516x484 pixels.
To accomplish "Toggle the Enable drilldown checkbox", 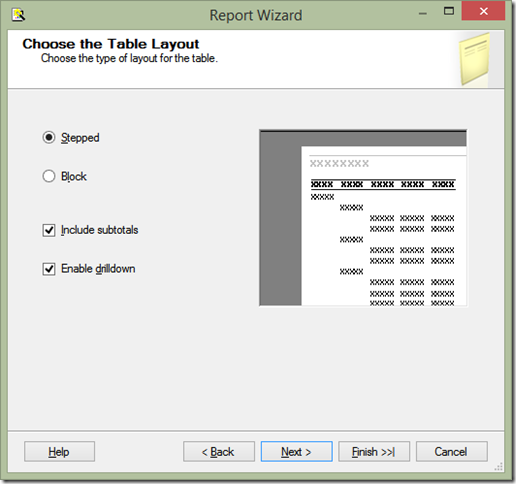I will pos(49,269).
